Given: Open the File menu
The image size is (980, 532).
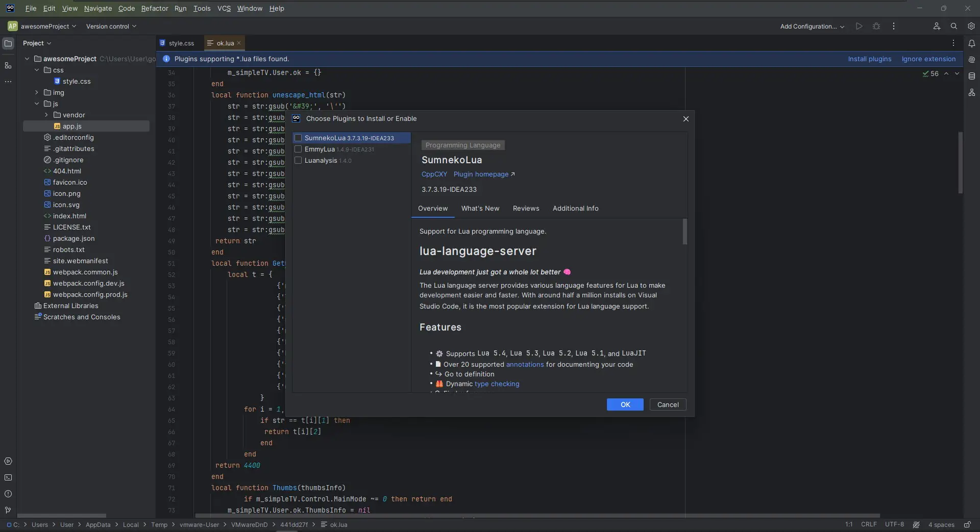Looking at the screenshot, I should 31,8.
